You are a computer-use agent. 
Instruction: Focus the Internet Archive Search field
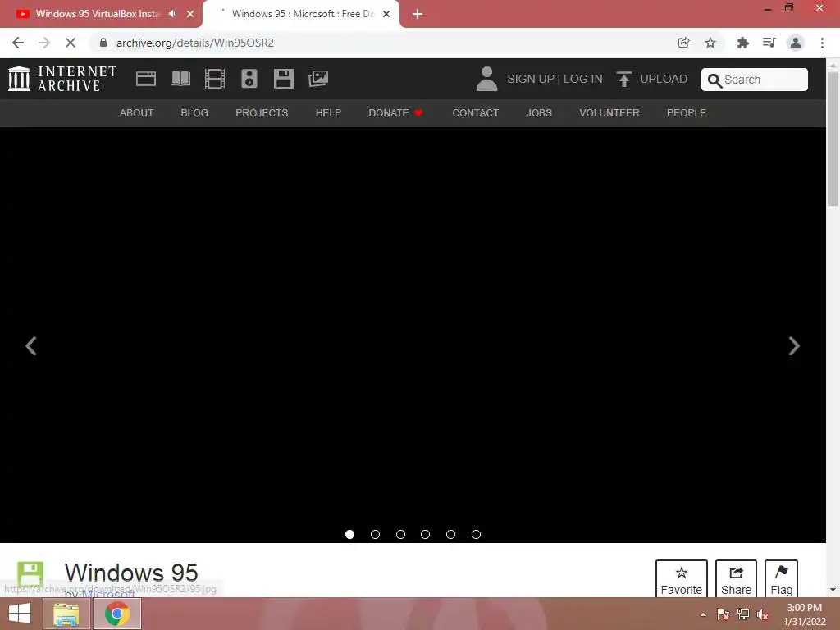click(x=755, y=80)
